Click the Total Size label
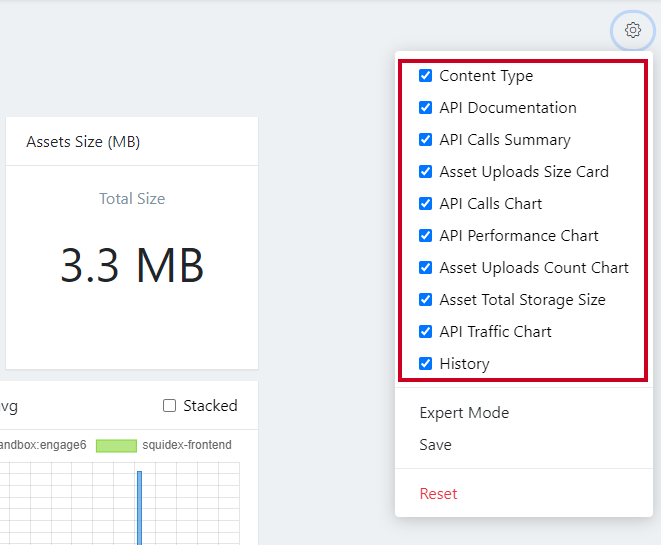Viewport: 661px width, 545px height. pos(132,199)
